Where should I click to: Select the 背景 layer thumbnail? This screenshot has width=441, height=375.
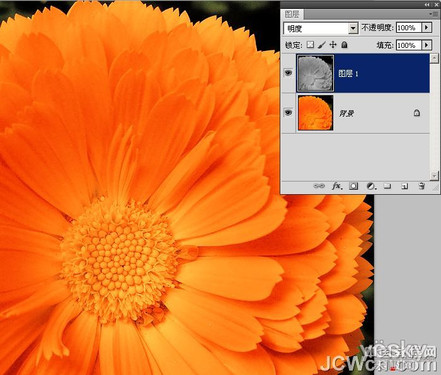[315, 113]
